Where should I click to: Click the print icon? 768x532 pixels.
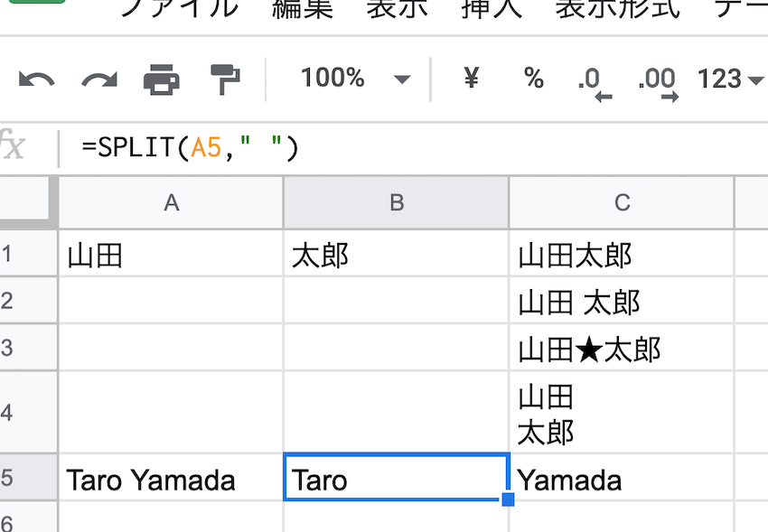(161, 80)
